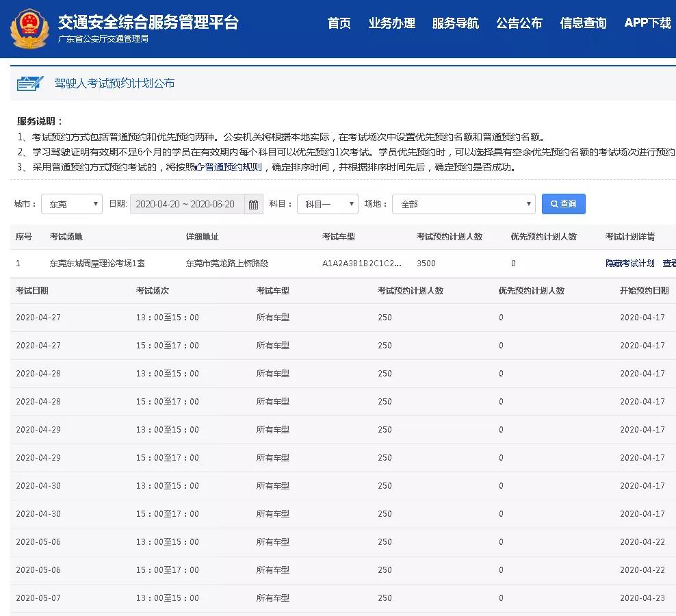Click 2020-05-06 date with 13:00 session
676x616 pixels.
(x=38, y=542)
